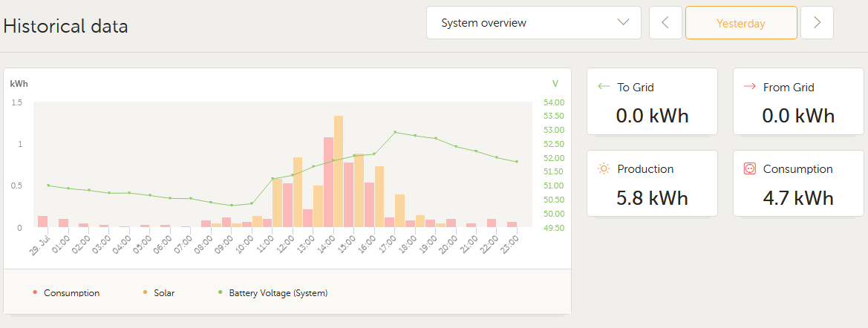This screenshot has width=868, height=328.
Task: Click the To Grid 0.0 kWh card
Action: pyautogui.click(x=652, y=101)
